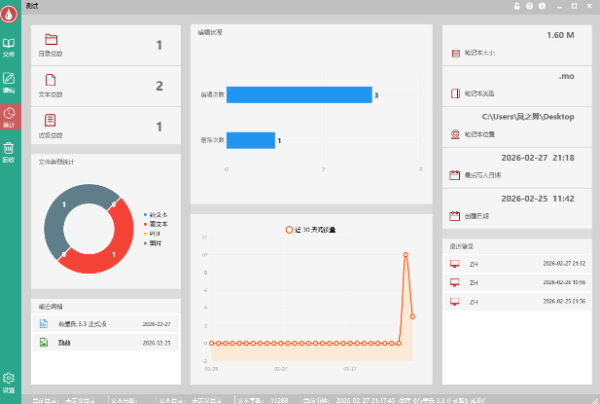Open the open-book sidebar section
The height and width of the screenshot is (404, 600).
tap(9, 47)
